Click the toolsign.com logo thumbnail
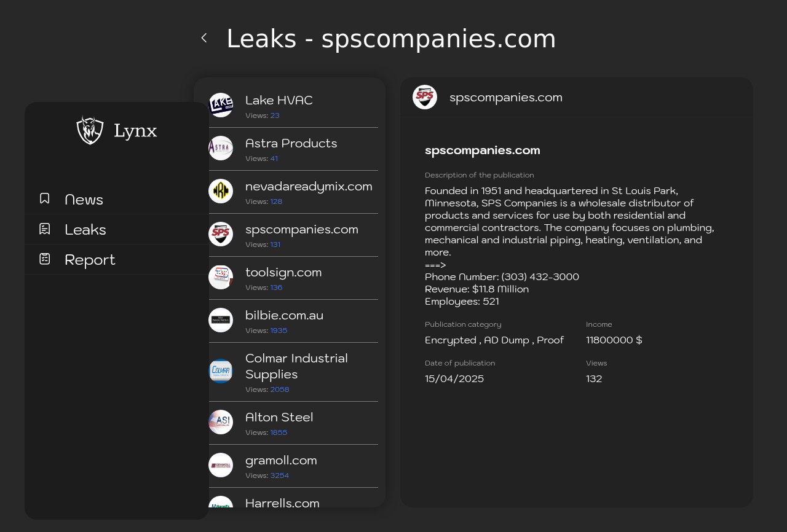The height and width of the screenshot is (532, 787). pyautogui.click(x=221, y=277)
